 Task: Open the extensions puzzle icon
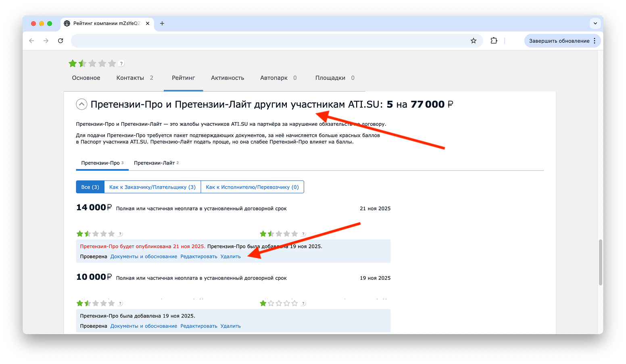(494, 41)
